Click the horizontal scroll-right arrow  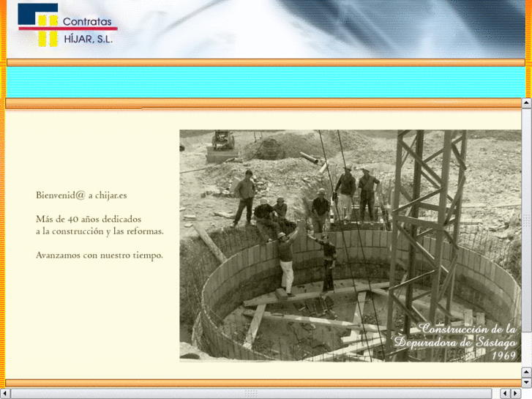[x=516, y=394]
